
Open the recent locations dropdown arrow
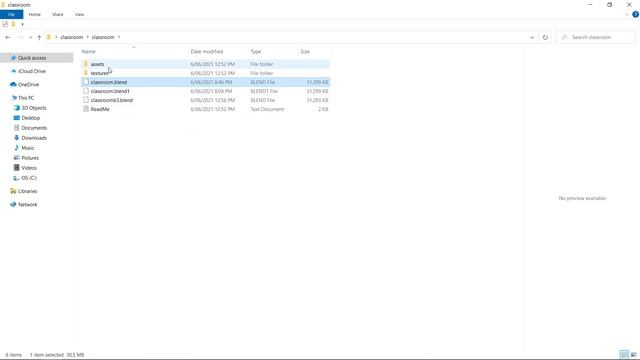[30, 37]
